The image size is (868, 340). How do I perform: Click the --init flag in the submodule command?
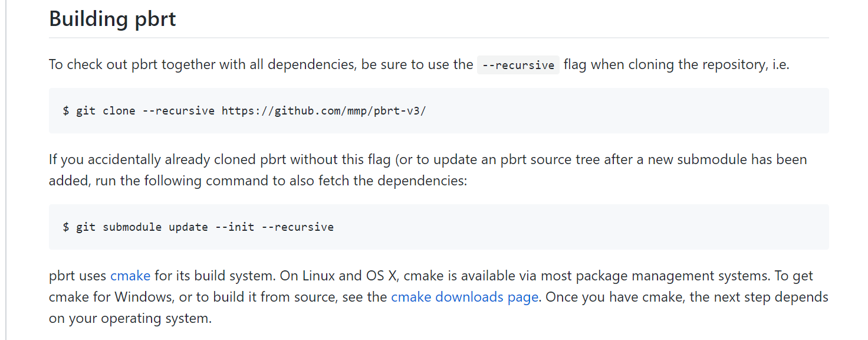pyautogui.click(x=235, y=227)
